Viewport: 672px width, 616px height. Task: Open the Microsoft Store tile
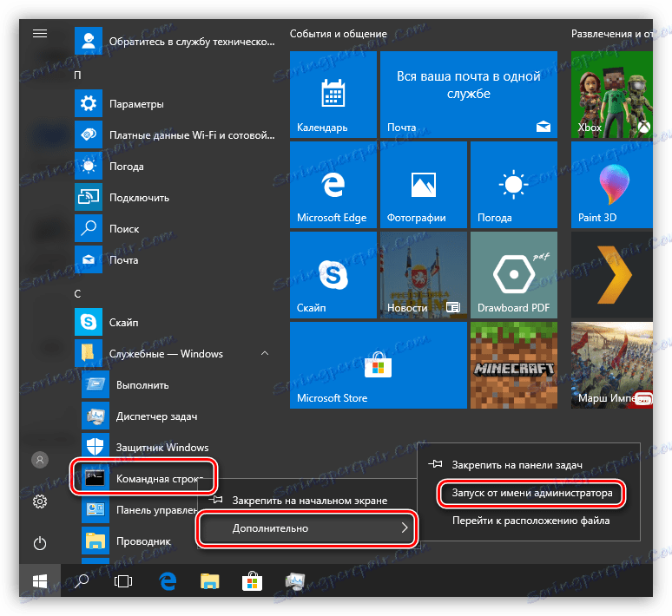click(378, 365)
